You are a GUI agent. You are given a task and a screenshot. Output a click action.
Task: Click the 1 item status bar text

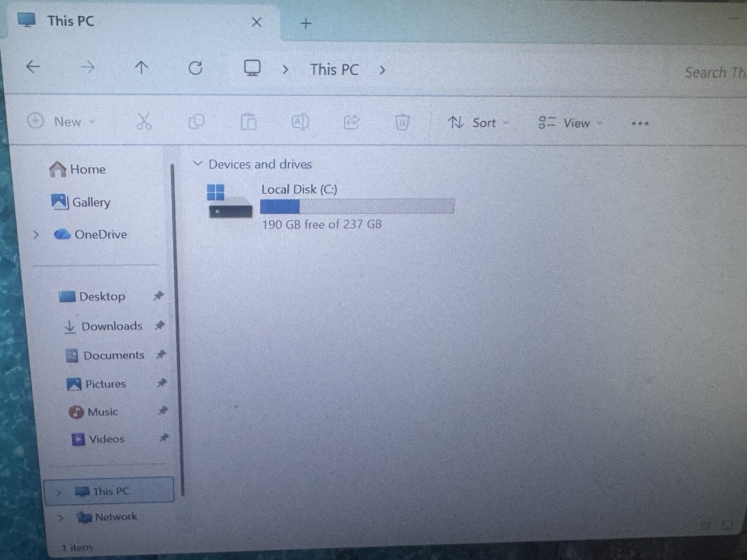[x=77, y=547]
